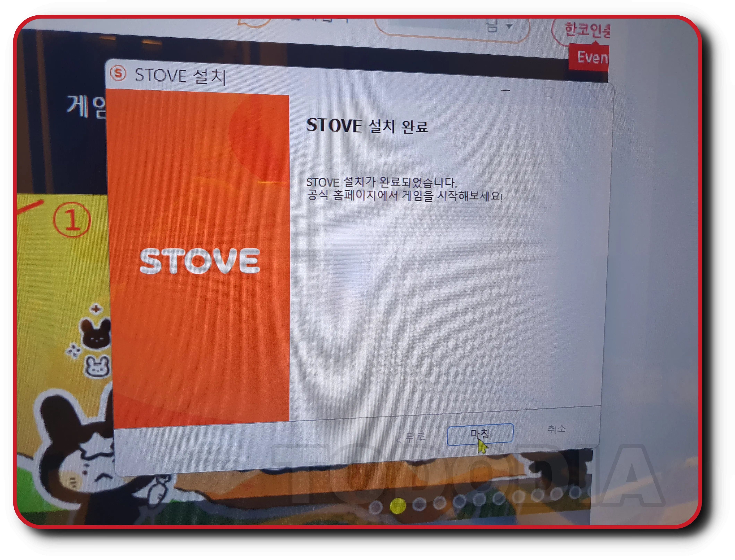Screen dimensions: 735x560
Task: Maximize the STOVE 설치 window
Action: [549, 92]
